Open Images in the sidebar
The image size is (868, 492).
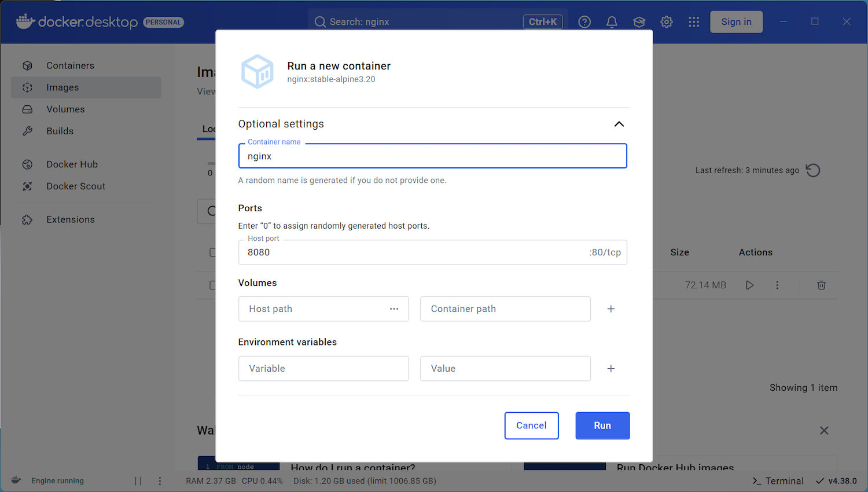(x=86, y=87)
